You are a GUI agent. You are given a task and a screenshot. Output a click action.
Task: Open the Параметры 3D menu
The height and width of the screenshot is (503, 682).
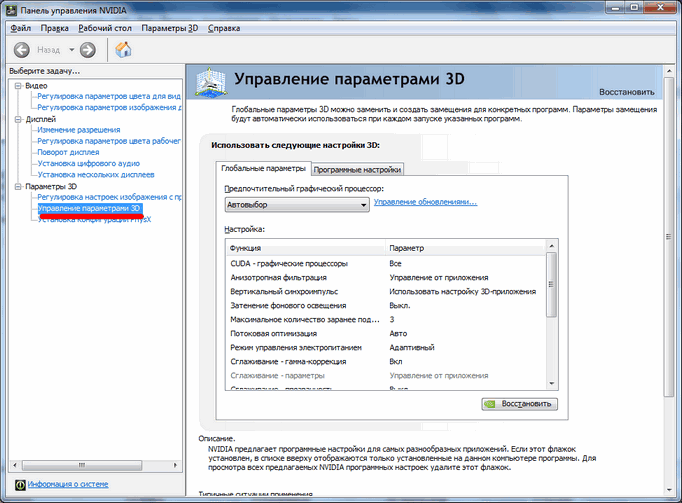[170, 28]
